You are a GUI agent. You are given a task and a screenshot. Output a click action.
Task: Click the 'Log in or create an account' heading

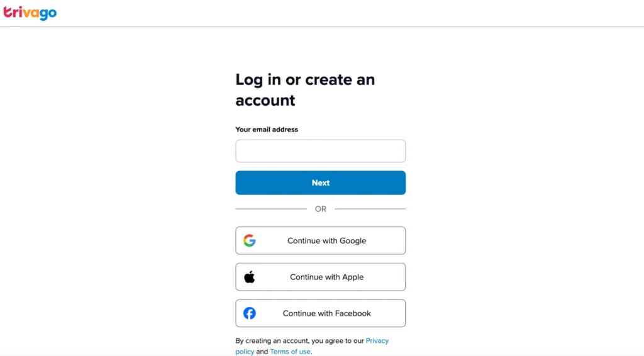[x=305, y=90]
